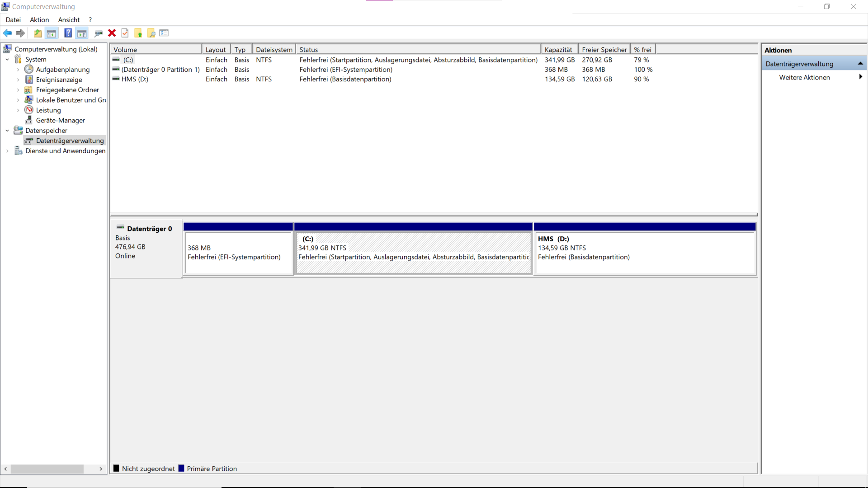
Task: Open the Ansicht menu
Action: pos(69,20)
